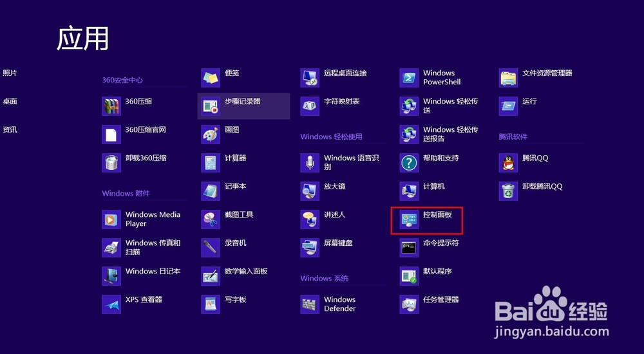Launch the 计算器 calculator icon

coord(211,163)
